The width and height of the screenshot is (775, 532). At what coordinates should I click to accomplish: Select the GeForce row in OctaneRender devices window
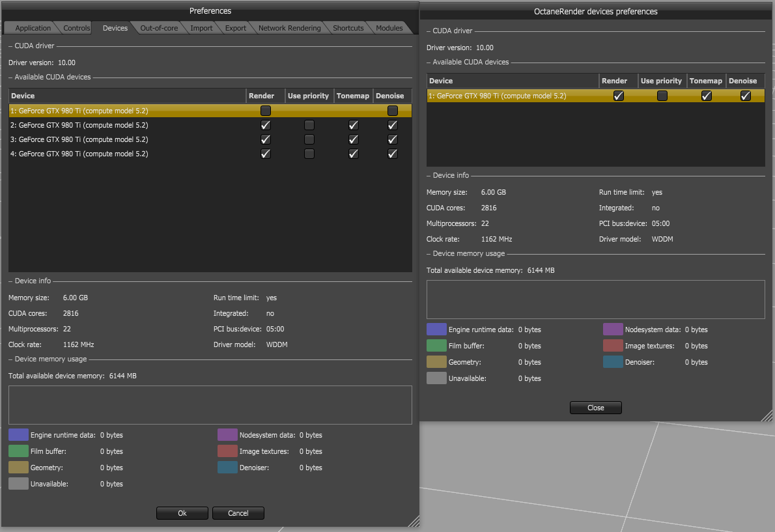coord(596,96)
